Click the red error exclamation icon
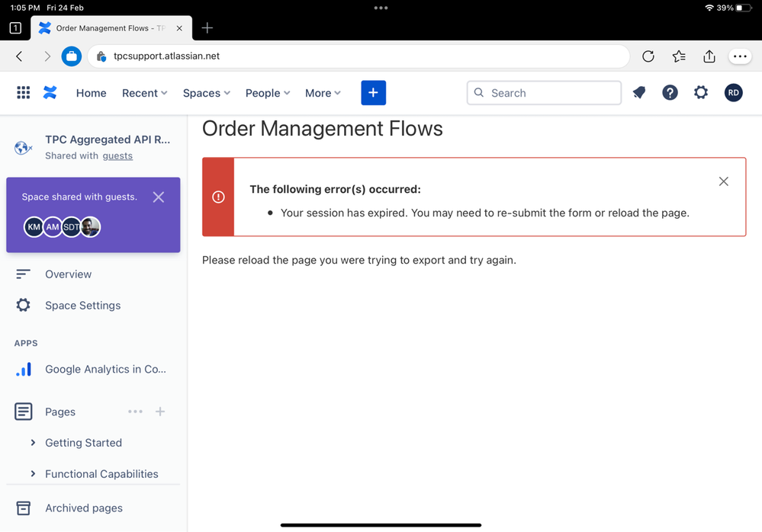762x532 pixels. click(218, 197)
